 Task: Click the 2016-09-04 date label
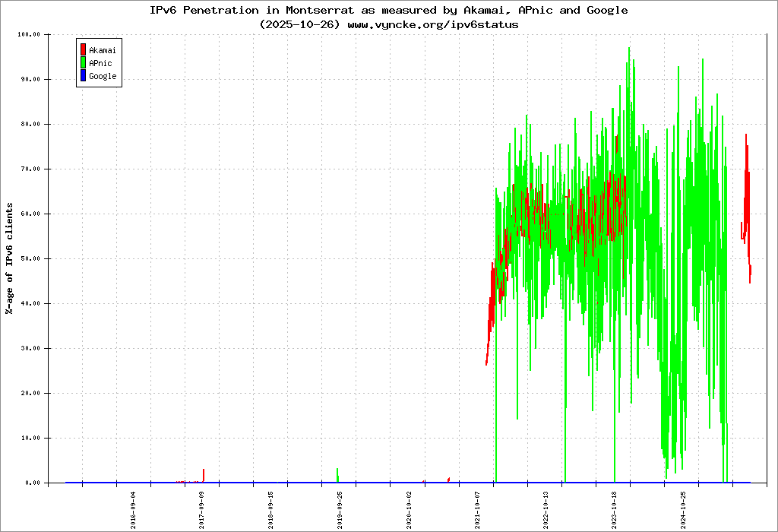click(x=134, y=510)
